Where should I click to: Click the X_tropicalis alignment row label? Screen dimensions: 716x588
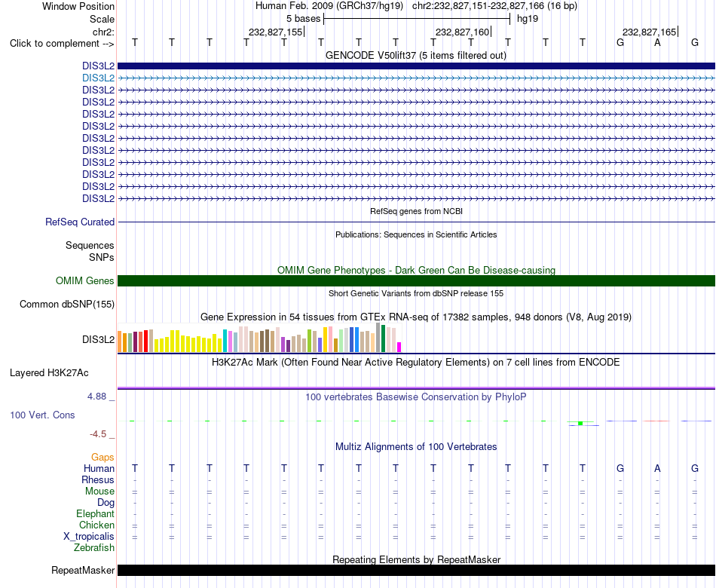click(x=89, y=537)
